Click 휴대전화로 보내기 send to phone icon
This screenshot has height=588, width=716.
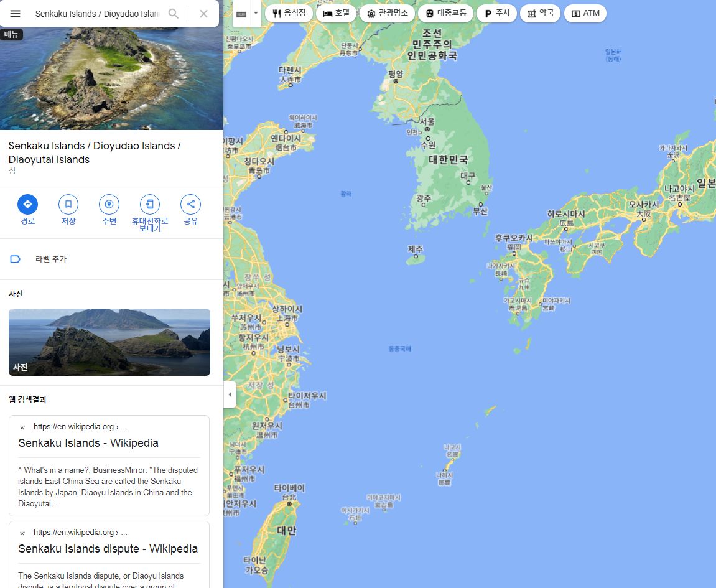pyautogui.click(x=150, y=204)
